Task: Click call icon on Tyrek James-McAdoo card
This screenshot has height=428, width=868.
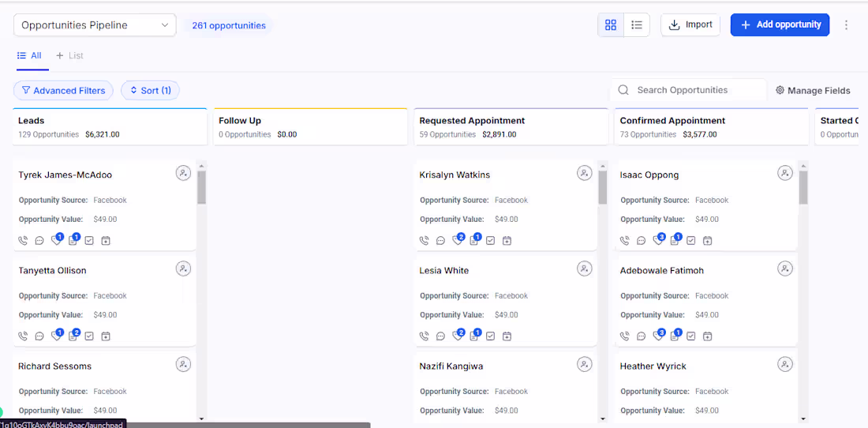Action: (x=23, y=240)
